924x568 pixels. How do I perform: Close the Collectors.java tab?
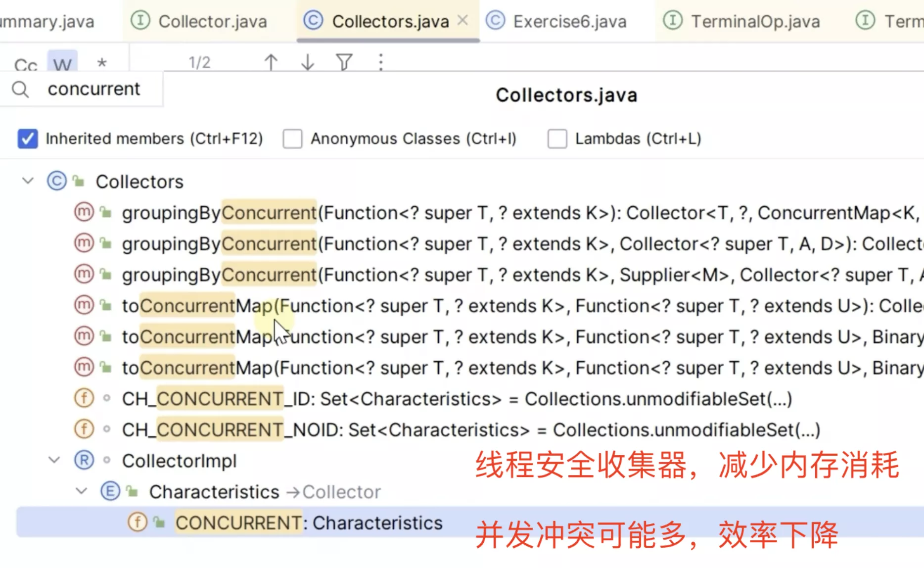[462, 20]
